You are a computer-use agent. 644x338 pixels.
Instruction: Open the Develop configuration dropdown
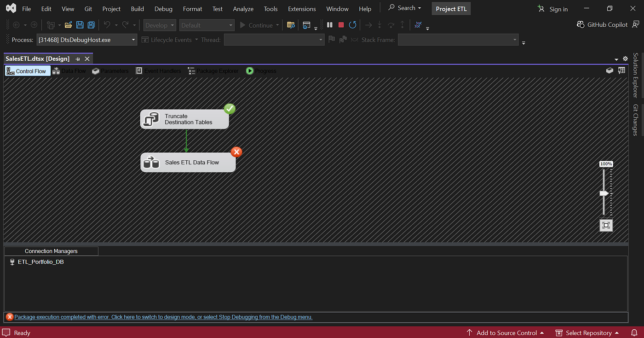click(160, 25)
